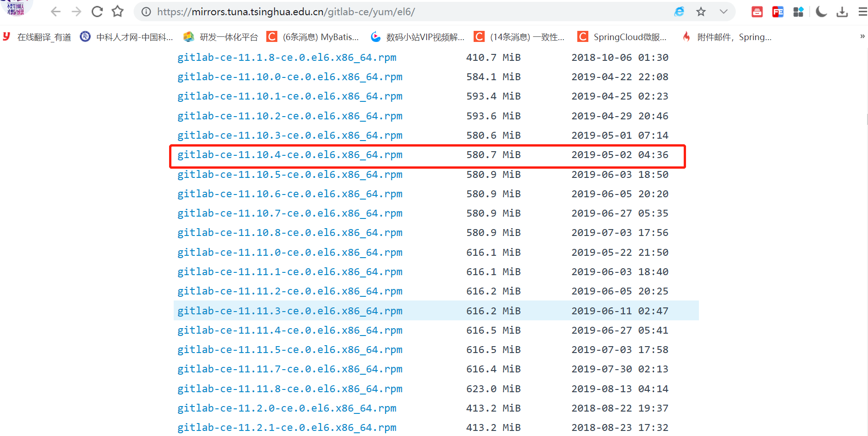Open the 中科人才网 bookmark
The height and width of the screenshot is (436, 868).
click(126, 37)
